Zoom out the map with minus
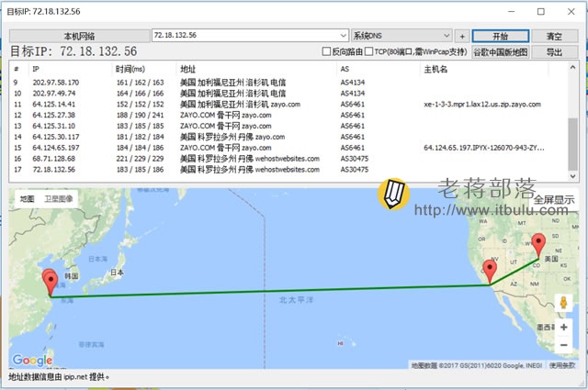Viewport: 588px width, 390px height. (563, 345)
